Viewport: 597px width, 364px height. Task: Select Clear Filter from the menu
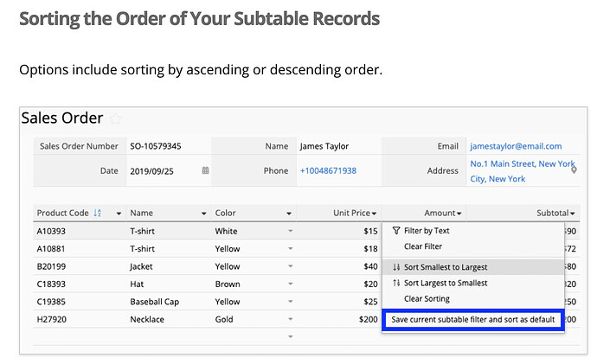click(423, 246)
